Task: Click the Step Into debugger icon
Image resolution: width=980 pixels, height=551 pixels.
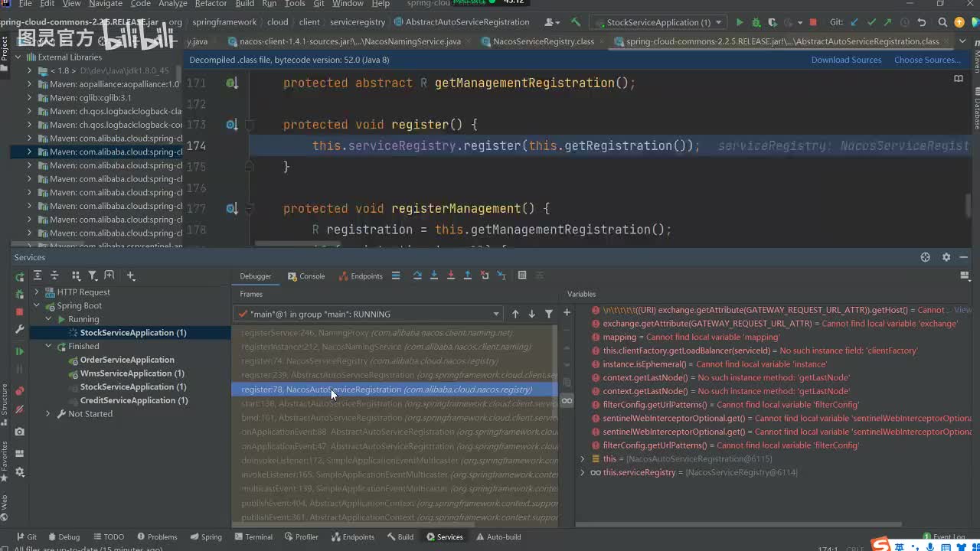Action: pyautogui.click(x=434, y=275)
